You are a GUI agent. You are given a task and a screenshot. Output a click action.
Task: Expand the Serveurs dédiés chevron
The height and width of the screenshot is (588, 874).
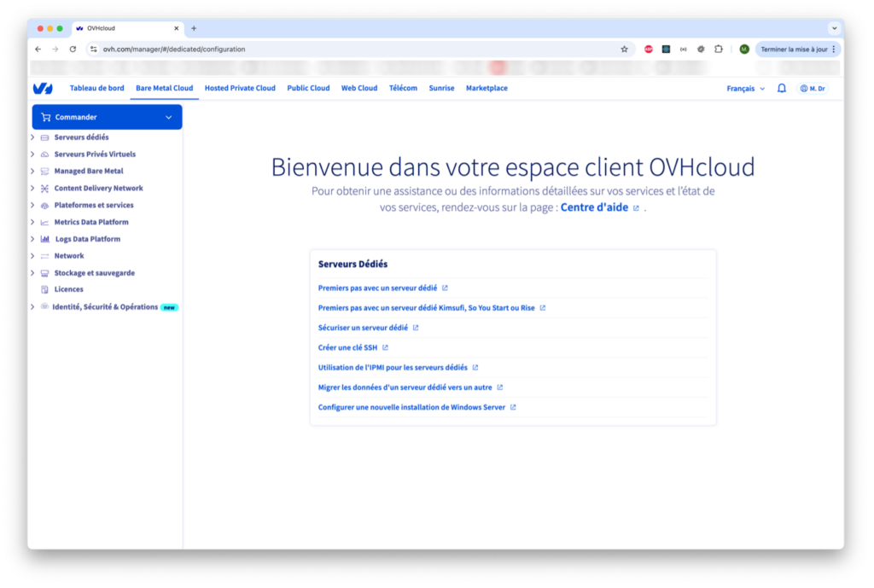(x=32, y=137)
